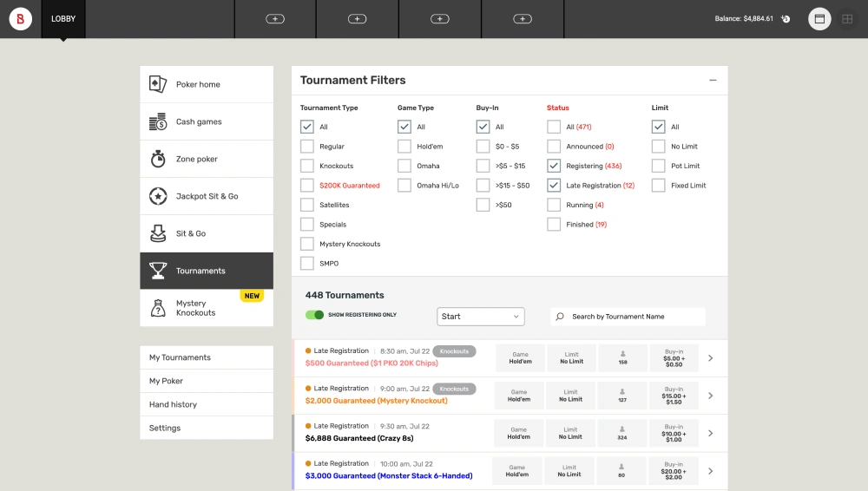
Task: Click the Sit & Go chips icon
Action: (x=158, y=233)
